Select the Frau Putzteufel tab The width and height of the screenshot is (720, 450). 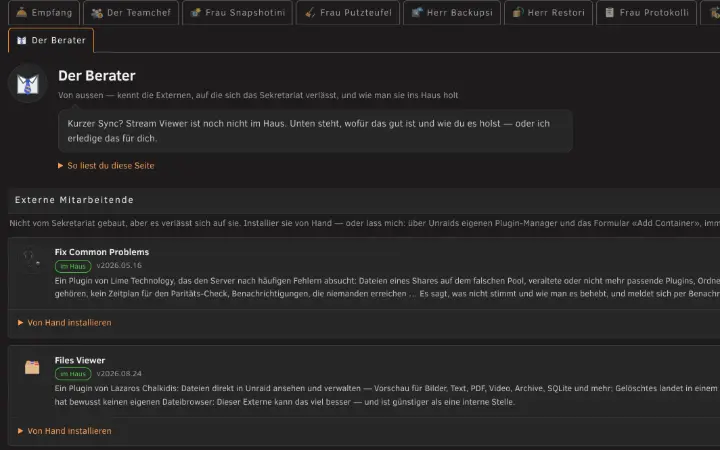pyautogui.click(x=348, y=12)
